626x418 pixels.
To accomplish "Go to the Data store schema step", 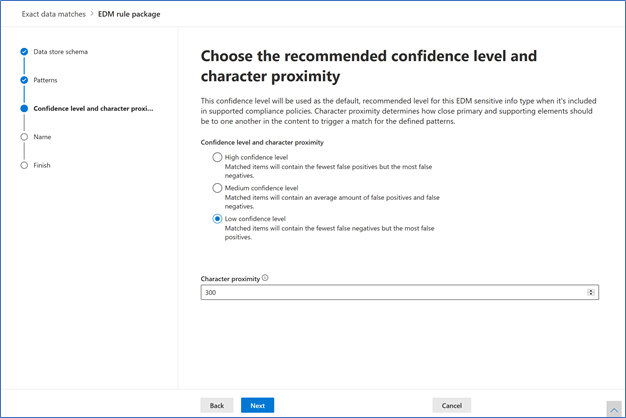I will [x=61, y=52].
